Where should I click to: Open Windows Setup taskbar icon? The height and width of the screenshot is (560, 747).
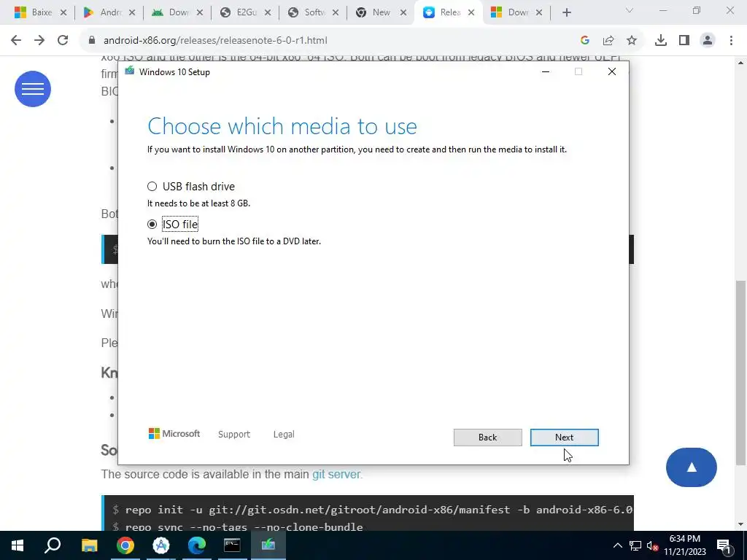pyautogui.click(x=268, y=545)
